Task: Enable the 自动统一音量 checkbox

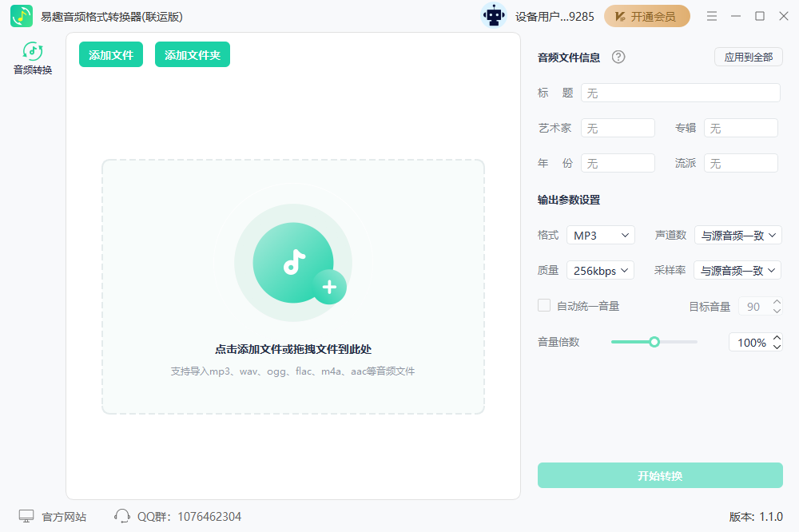Action: [544, 305]
